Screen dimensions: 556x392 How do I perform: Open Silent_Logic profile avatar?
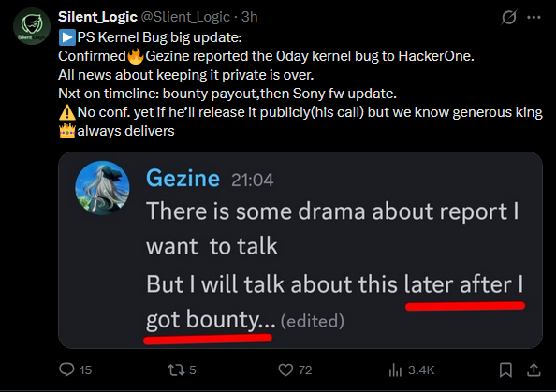(x=32, y=26)
